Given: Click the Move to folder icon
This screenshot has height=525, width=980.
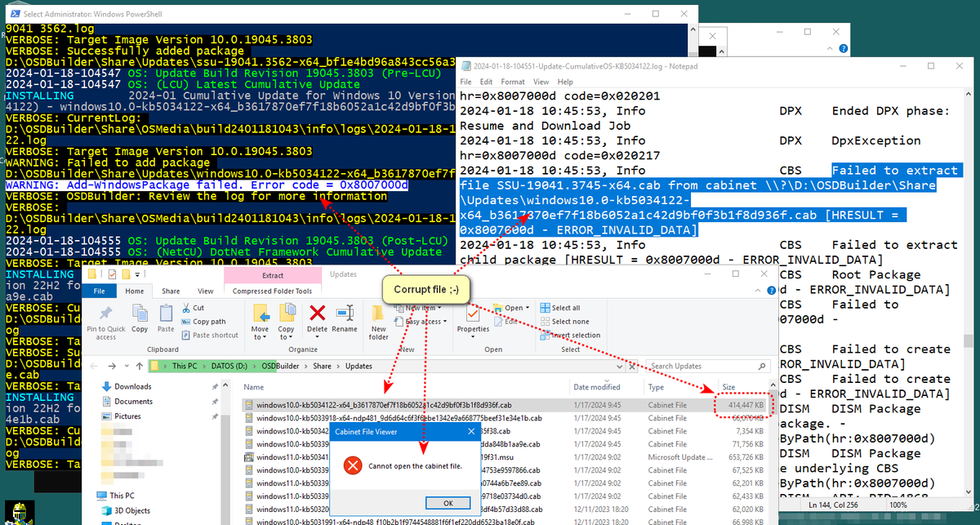Looking at the screenshot, I should [x=261, y=313].
